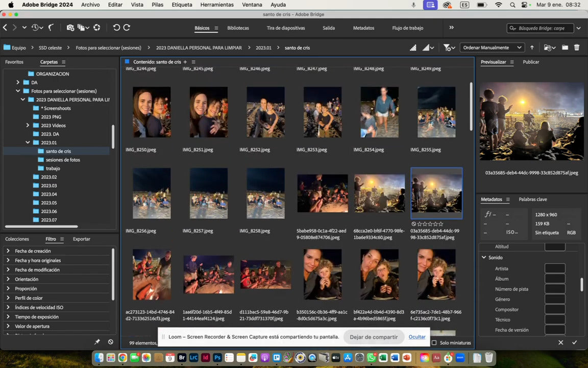This screenshot has width=588, height=368.
Task: Open in Camera Raw aperture icon
Action: [x=96, y=28]
